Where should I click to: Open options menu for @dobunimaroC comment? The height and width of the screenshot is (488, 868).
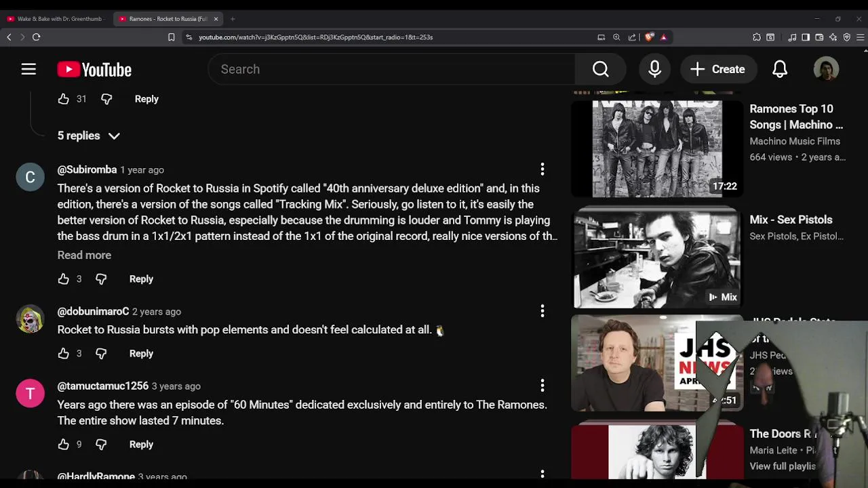[x=542, y=311]
